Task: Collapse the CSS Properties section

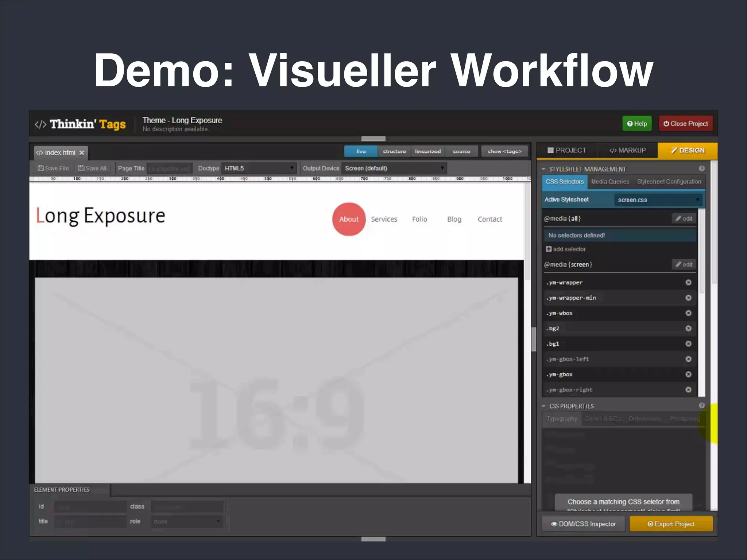Action: click(544, 406)
